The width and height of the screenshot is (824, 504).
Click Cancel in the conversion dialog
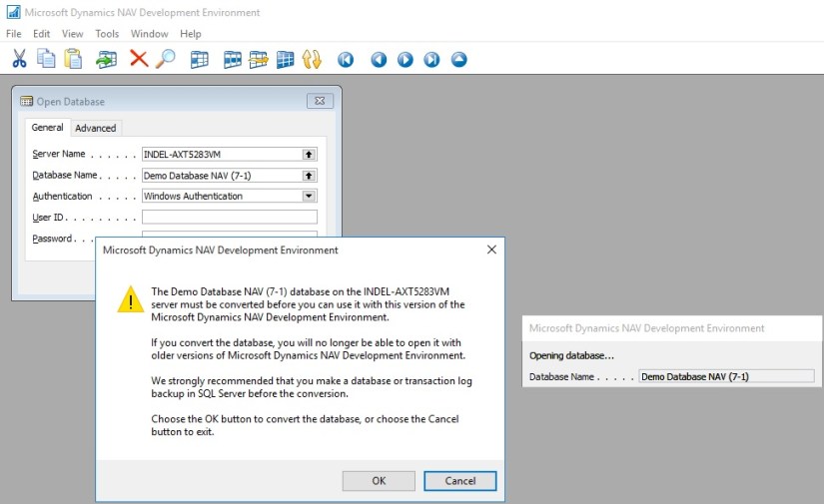[459, 480]
